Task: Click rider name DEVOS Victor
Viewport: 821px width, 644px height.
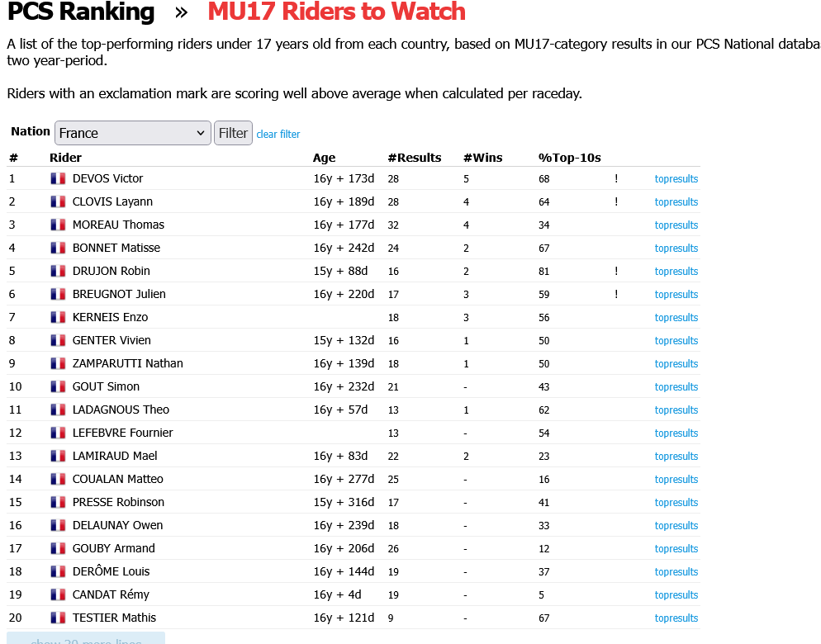Action: click(107, 178)
